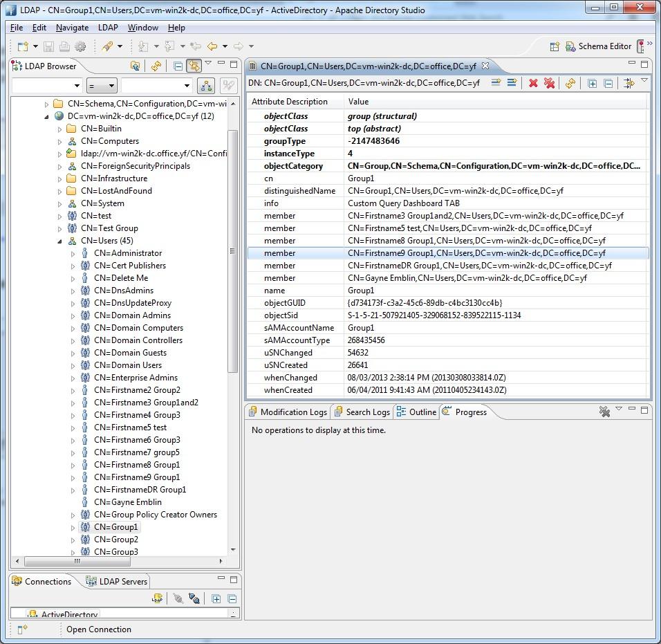Select the groupType attribute row
The image size is (661, 644).
pos(447,141)
